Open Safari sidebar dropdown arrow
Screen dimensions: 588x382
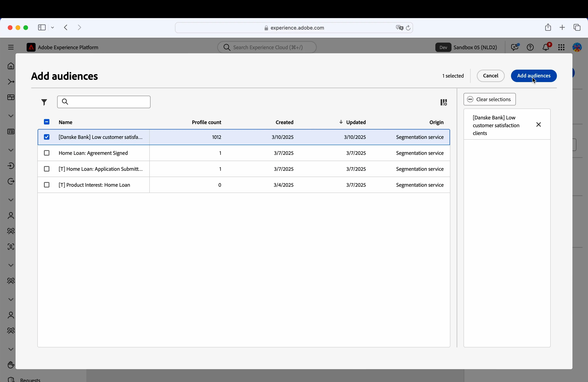(53, 28)
